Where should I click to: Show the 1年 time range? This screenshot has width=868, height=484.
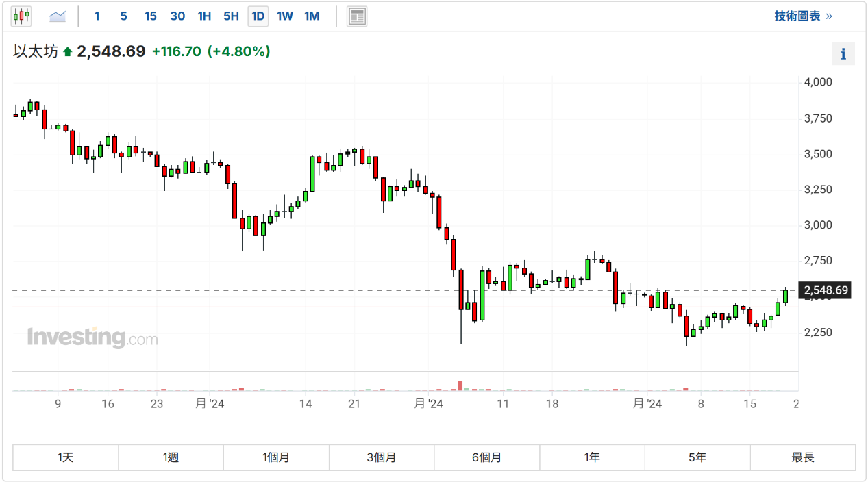tap(592, 457)
